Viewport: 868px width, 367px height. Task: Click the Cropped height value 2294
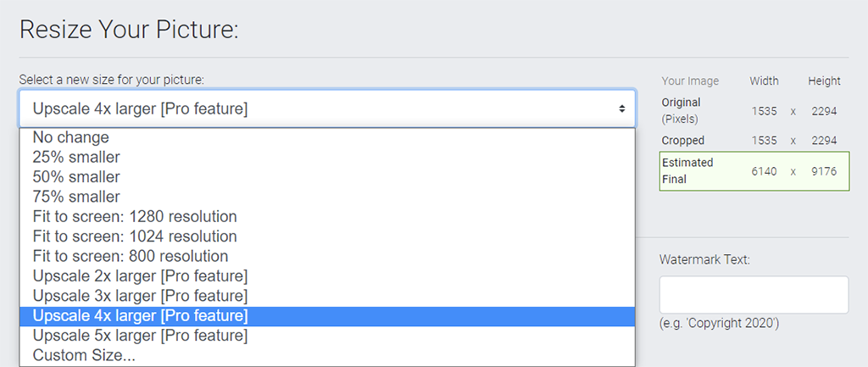[824, 141]
